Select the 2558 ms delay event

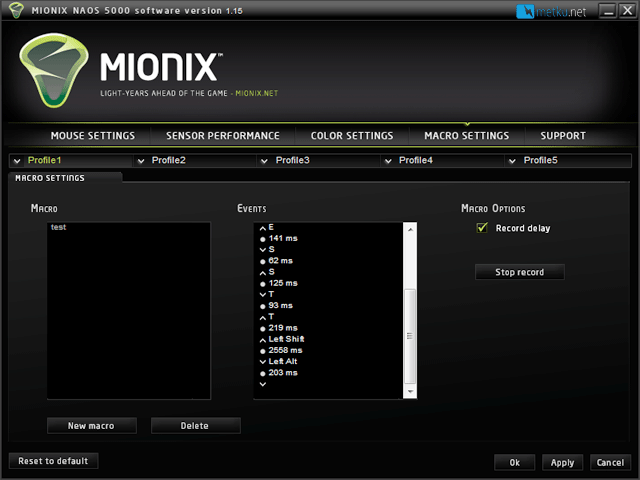285,350
